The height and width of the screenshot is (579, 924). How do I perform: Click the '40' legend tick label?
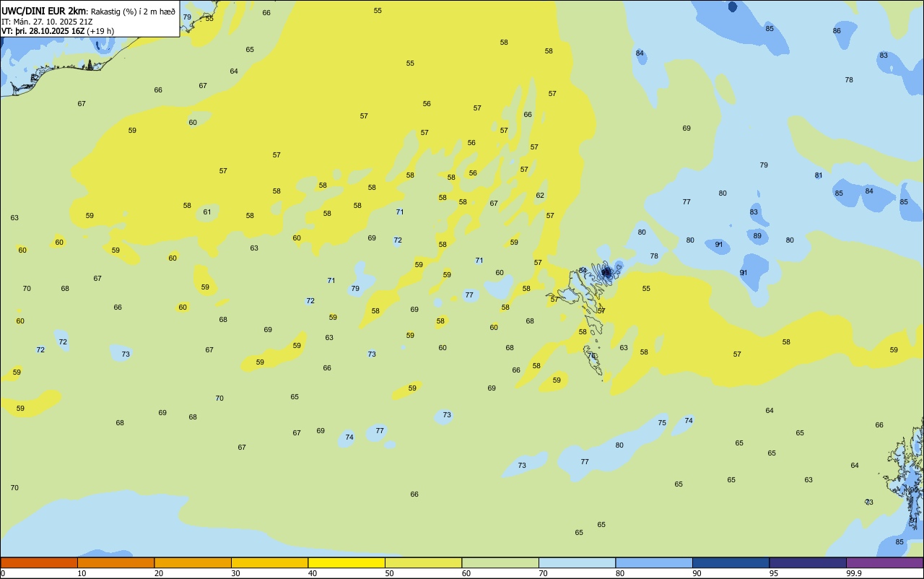[312, 573]
